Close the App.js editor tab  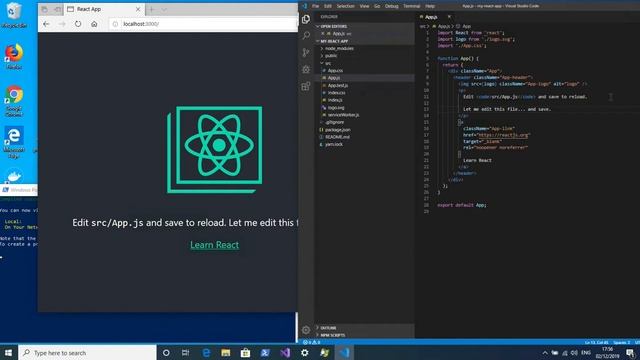tap(449, 17)
